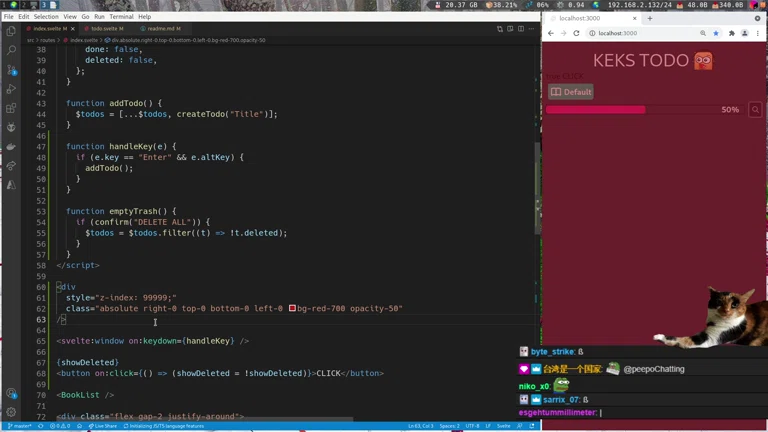Open the View menu

[x=70, y=17]
